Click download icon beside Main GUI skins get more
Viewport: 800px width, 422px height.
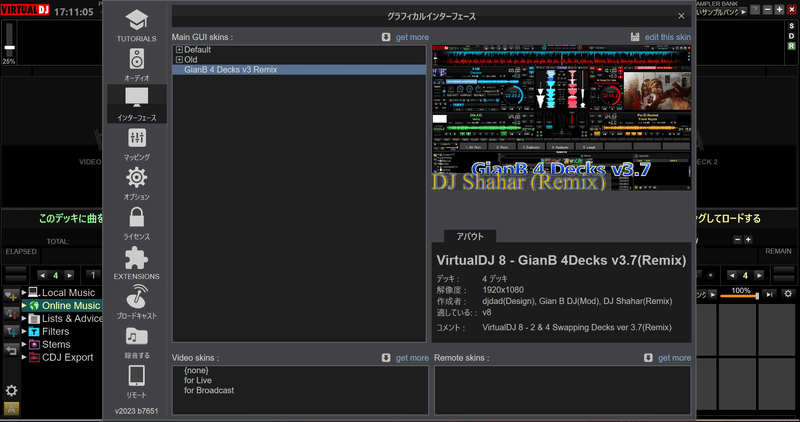(386, 37)
